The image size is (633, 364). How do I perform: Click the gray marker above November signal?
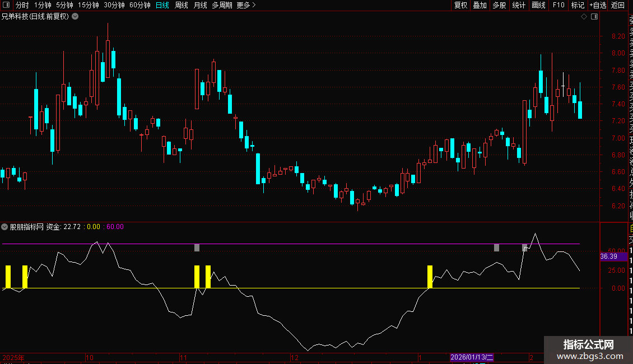click(x=197, y=248)
